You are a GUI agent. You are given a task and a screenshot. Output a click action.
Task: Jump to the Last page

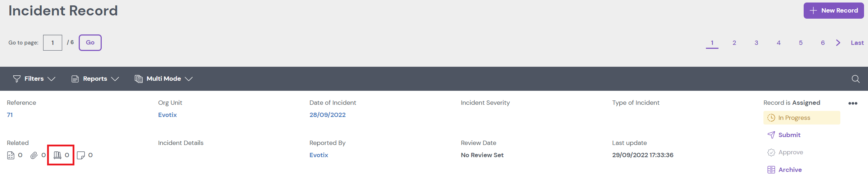(x=857, y=43)
